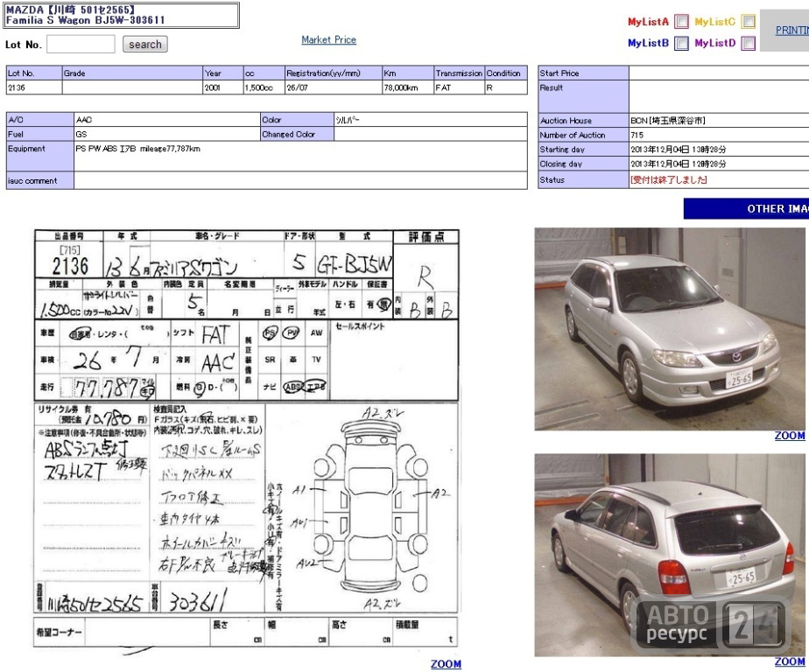Click the Result label cell

[x=583, y=96]
